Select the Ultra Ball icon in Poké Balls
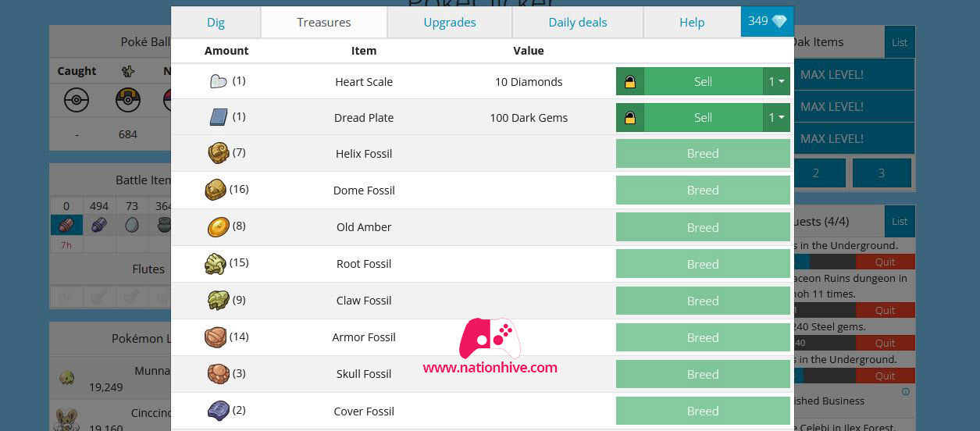Screen dimensions: 980x431 coord(128,100)
